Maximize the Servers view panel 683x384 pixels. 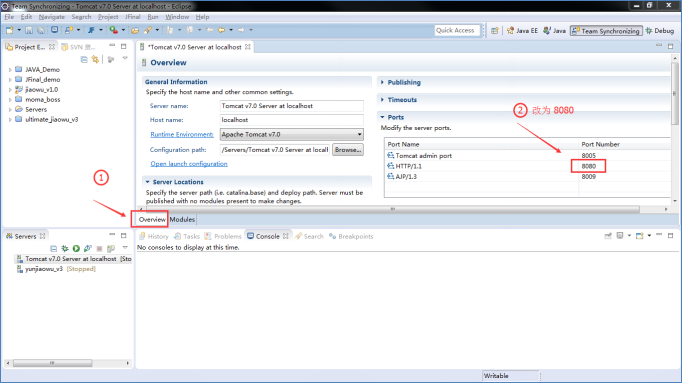pos(124,236)
